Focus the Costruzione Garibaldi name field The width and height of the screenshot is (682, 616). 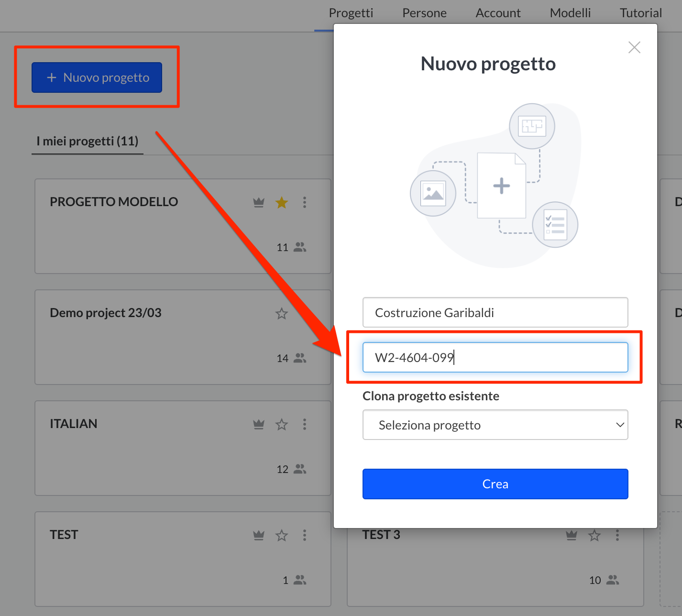click(x=495, y=313)
